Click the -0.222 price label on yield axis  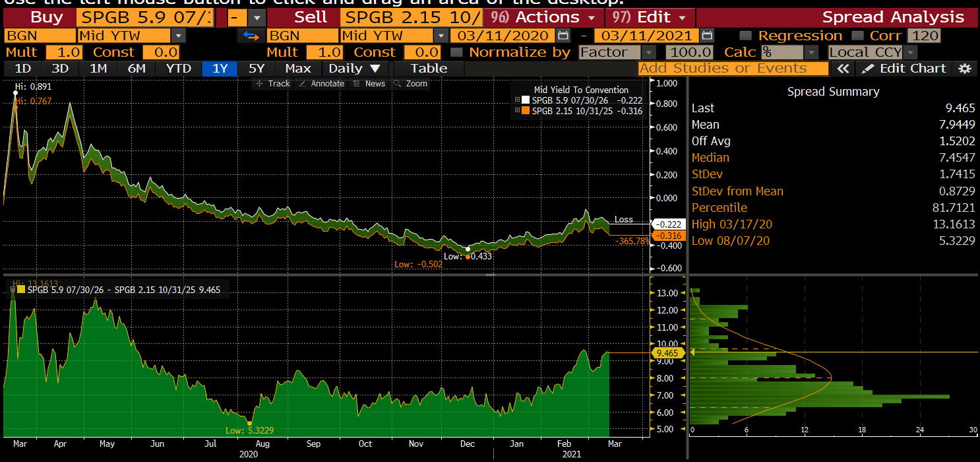[669, 224]
